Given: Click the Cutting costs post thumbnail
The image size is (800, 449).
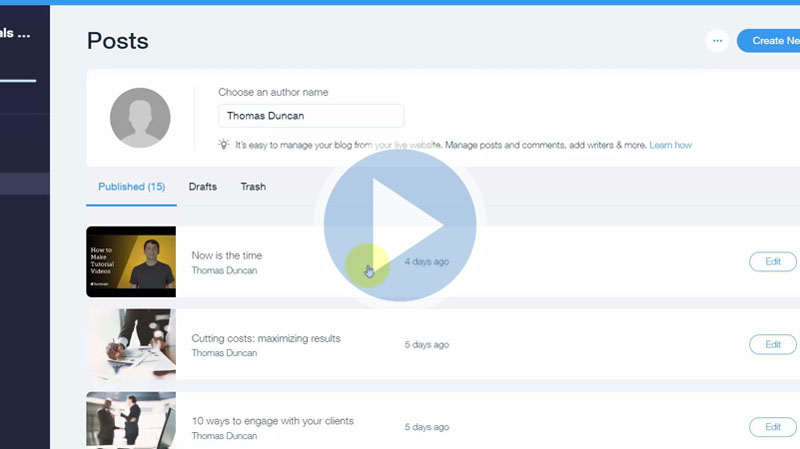Looking at the screenshot, I should [x=131, y=344].
